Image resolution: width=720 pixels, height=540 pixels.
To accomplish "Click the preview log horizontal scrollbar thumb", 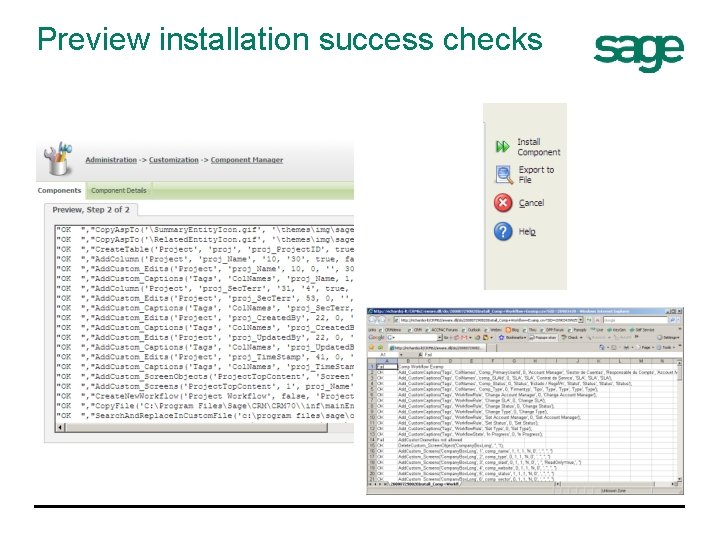I will [197, 428].
